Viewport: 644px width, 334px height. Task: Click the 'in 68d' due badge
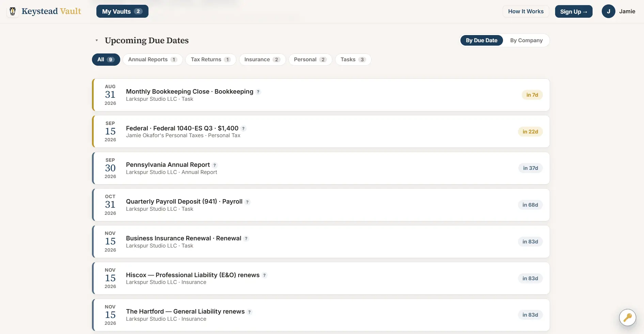tap(530, 205)
